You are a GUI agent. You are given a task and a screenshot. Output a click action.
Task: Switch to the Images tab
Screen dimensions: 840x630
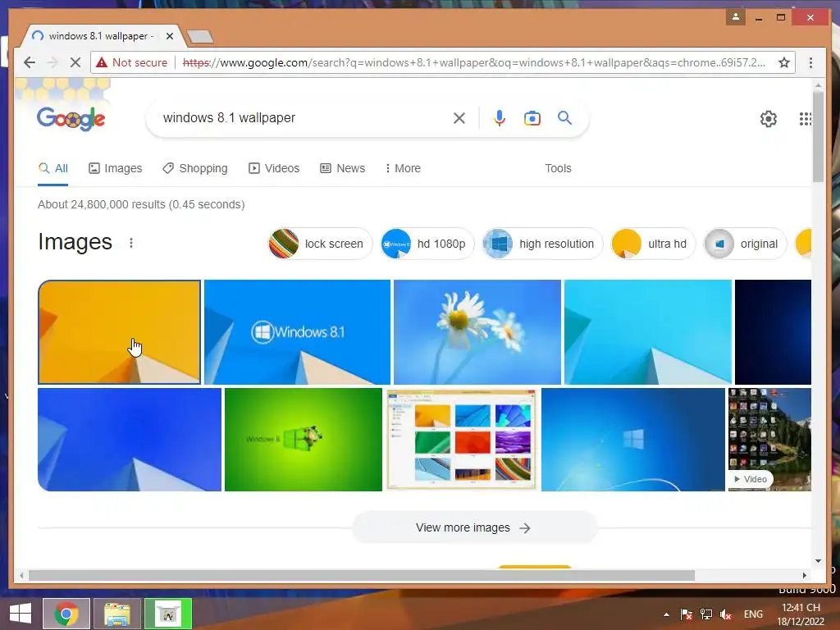pyautogui.click(x=115, y=168)
